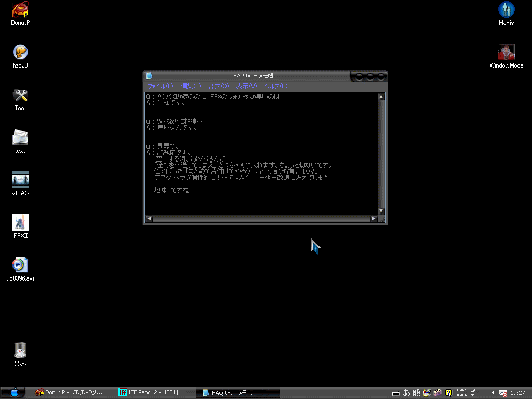Open the ファイル(F) menu in Notepad

160,86
